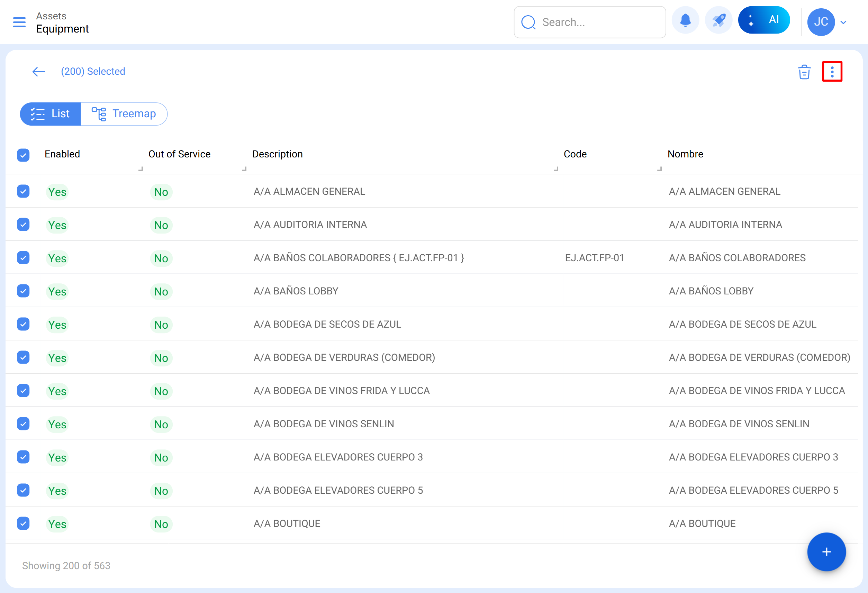Switch to the Treemap view tab

[x=124, y=113]
